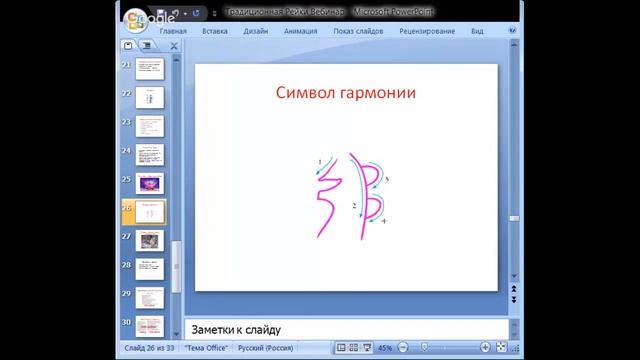The width and height of the screenshot is (640, 360).
Task: Select slide 24 thumbnail
Action: click(150, 154)
